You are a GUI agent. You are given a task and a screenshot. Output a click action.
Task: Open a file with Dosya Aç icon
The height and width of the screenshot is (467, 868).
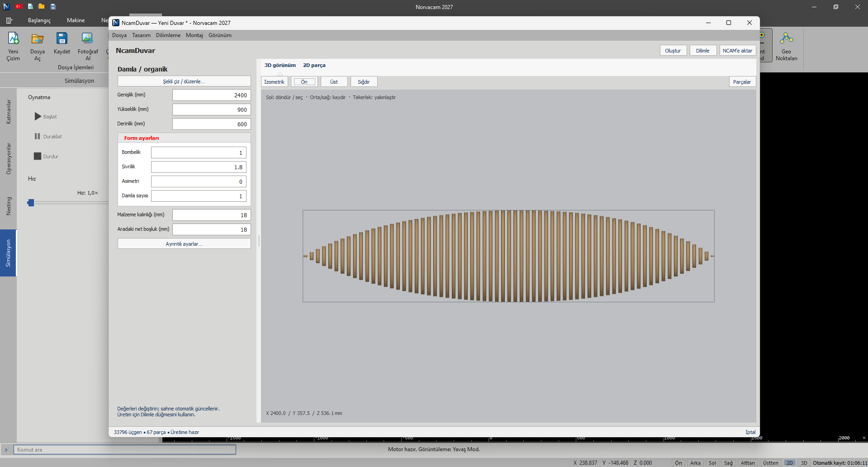38,46
